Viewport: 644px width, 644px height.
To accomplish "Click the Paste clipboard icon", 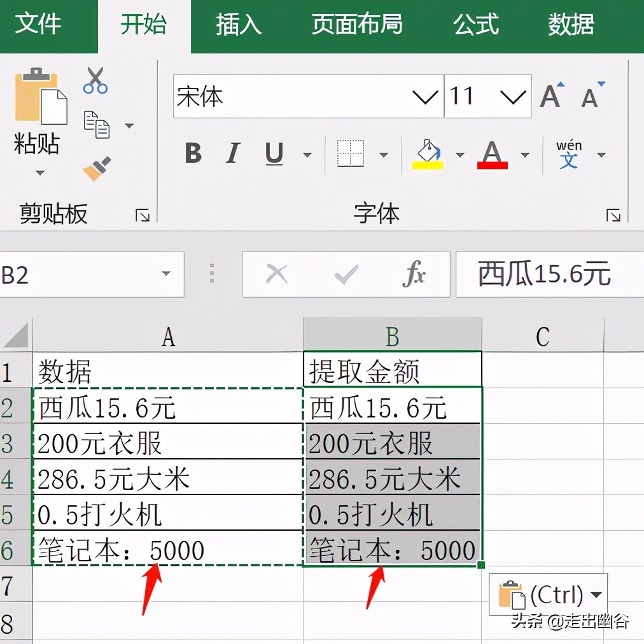I will tap(41, 96).
